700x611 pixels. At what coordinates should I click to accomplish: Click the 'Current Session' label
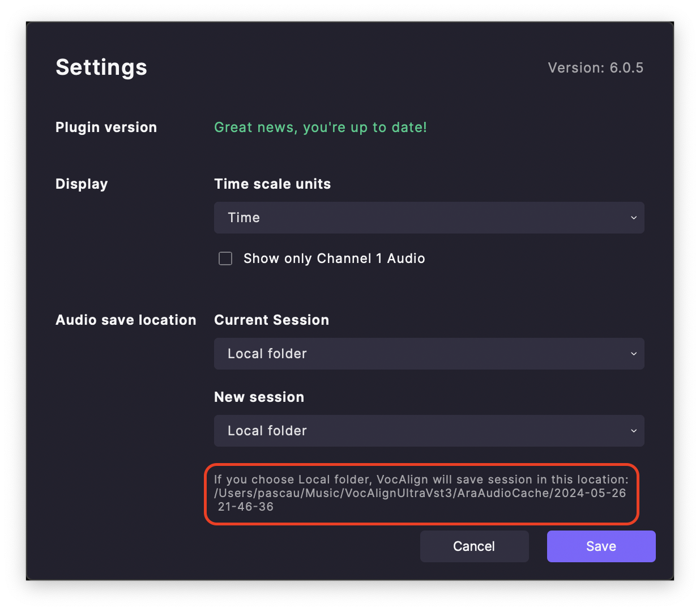[271, 320]
